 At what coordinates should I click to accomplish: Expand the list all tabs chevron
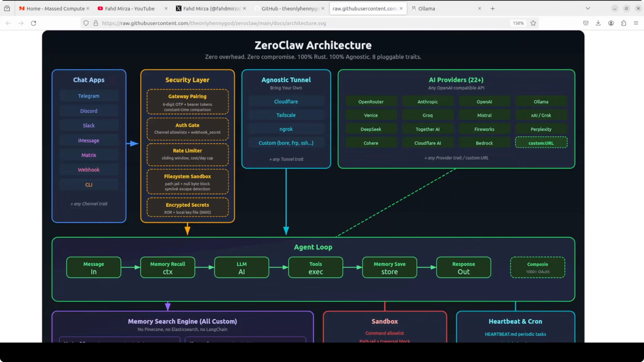point(588,9)
